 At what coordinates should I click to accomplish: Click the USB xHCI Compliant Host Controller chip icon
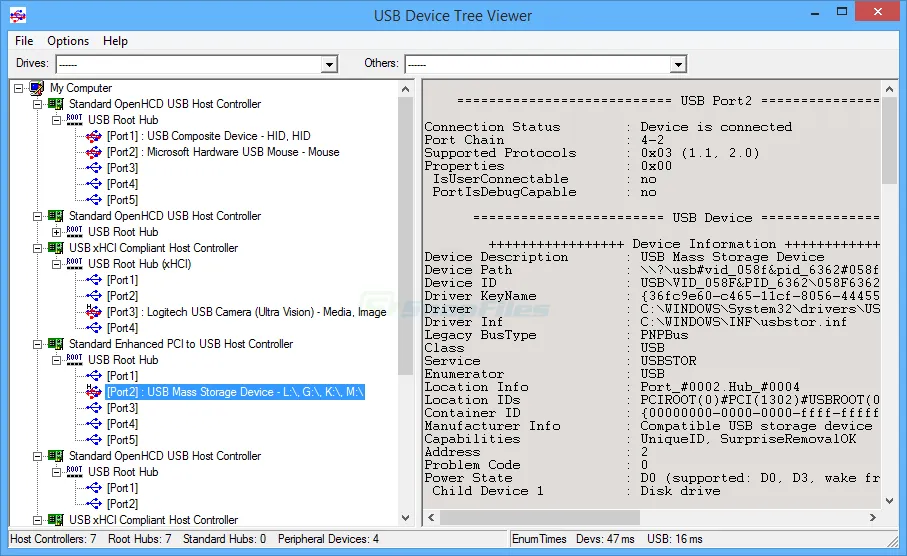56,248
